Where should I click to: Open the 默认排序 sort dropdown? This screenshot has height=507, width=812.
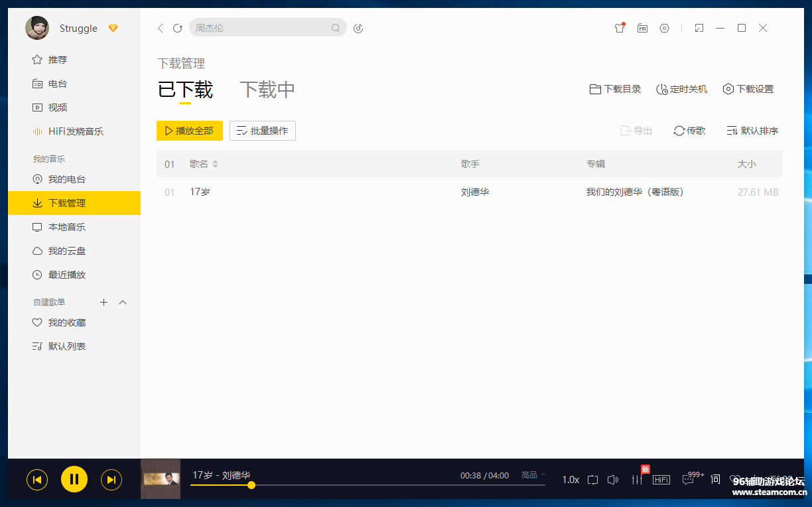(x=752, y=131)
